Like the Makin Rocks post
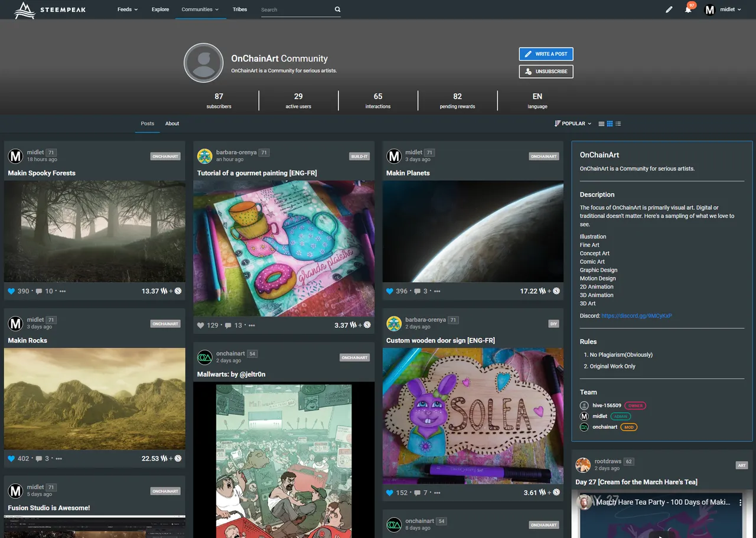The width and height of the screenshot is (756, 538). coord(11,458)
